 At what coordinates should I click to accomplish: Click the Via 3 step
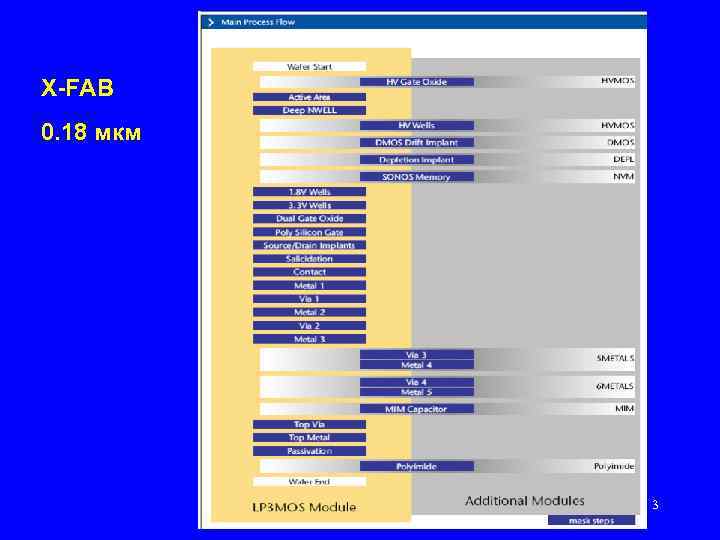416,354
